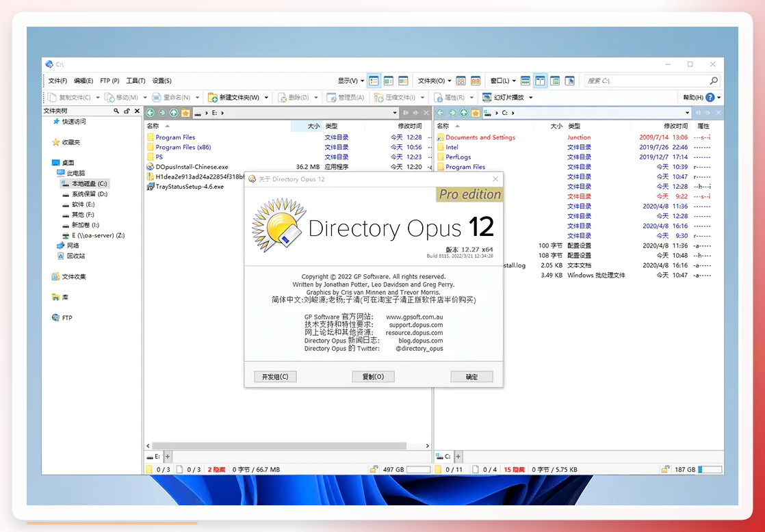This screenshot has width=765, height=532.
Task: Expand the 帮助(H) dropdown arrow
Action: [x=719, y=98]
